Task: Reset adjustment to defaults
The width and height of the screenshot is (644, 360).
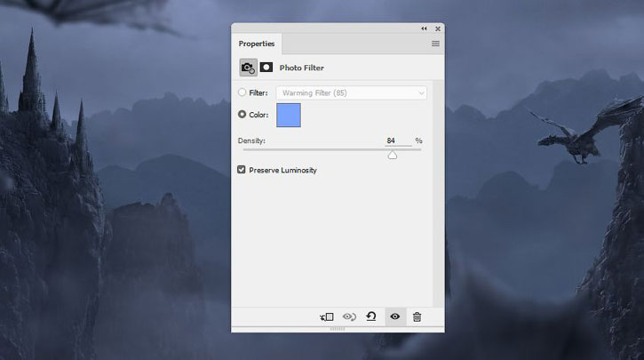Action: [371, 316]
